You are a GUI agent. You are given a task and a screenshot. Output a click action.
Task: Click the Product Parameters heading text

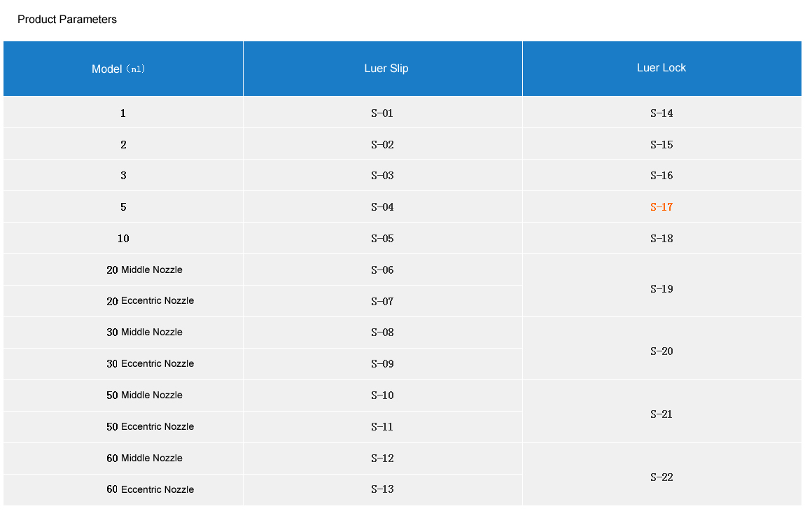[x=67, y=20]
